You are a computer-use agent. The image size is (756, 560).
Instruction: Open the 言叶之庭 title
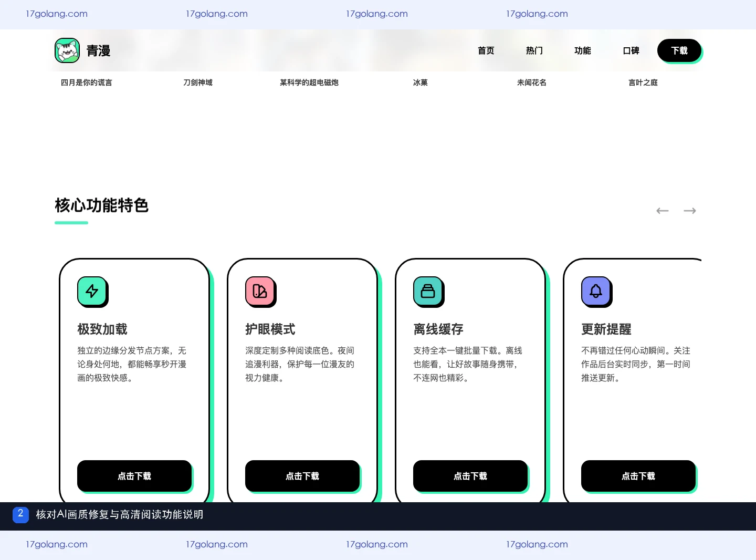643,82
